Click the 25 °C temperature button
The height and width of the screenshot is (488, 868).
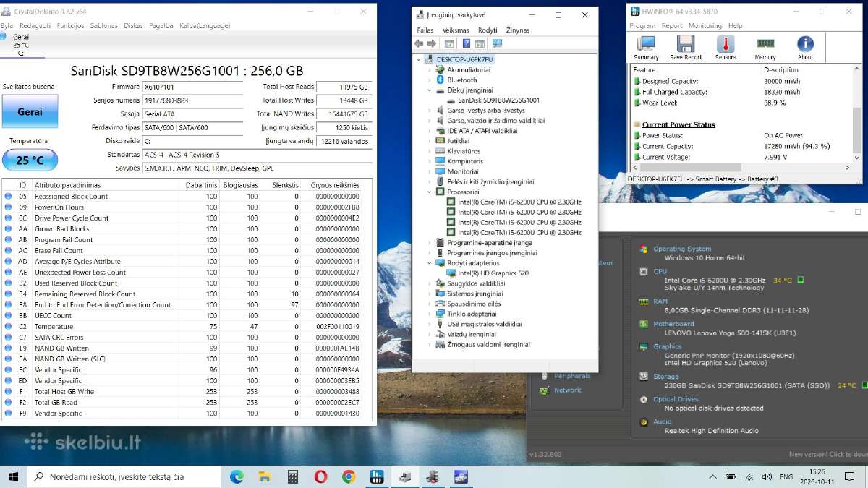(x=30, y=160)
